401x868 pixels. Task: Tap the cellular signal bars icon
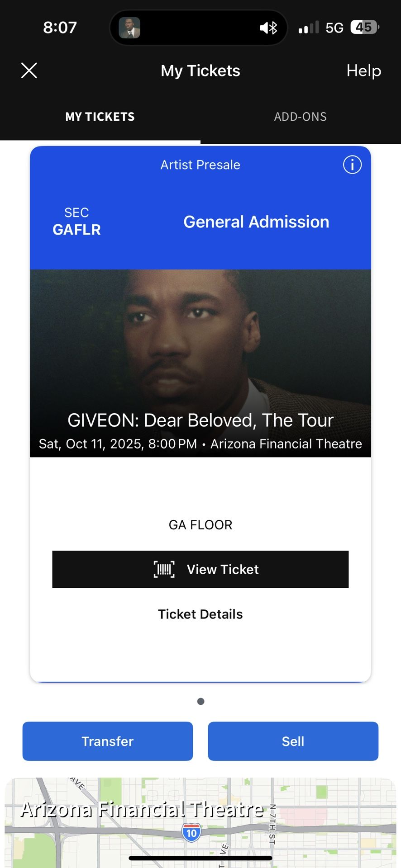tap(309, 28)
